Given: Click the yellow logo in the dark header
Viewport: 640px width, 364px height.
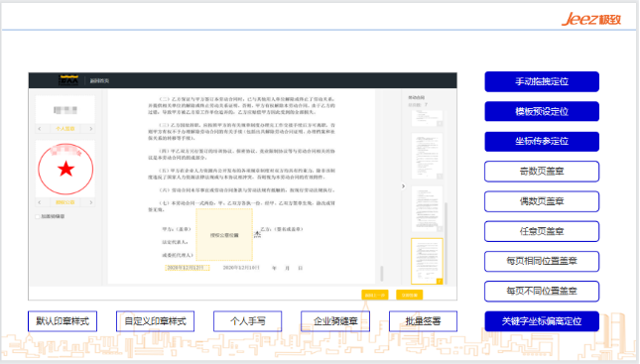Looking at the screenshot, I should tap(68, 80).
